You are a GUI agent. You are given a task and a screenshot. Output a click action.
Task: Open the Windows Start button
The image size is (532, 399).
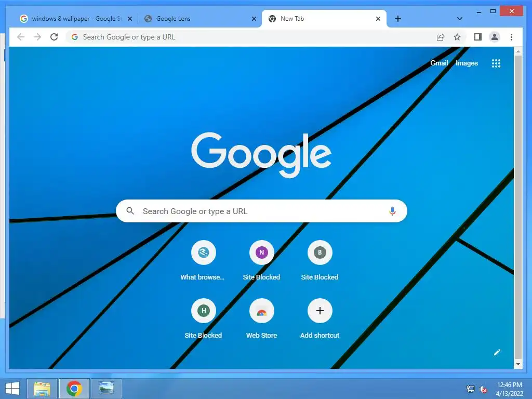pyautogui.click(x=12, y=389)
